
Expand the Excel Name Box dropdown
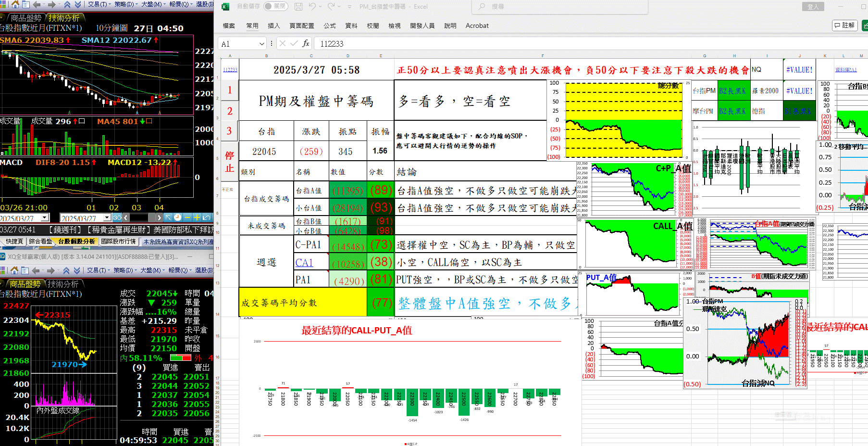click(x=262, y=44)
